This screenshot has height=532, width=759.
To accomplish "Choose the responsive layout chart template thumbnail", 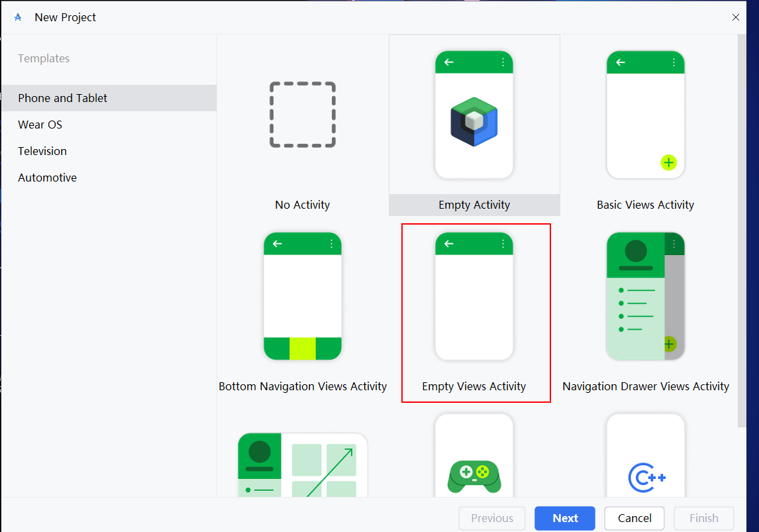I will [x=303, y=464].
